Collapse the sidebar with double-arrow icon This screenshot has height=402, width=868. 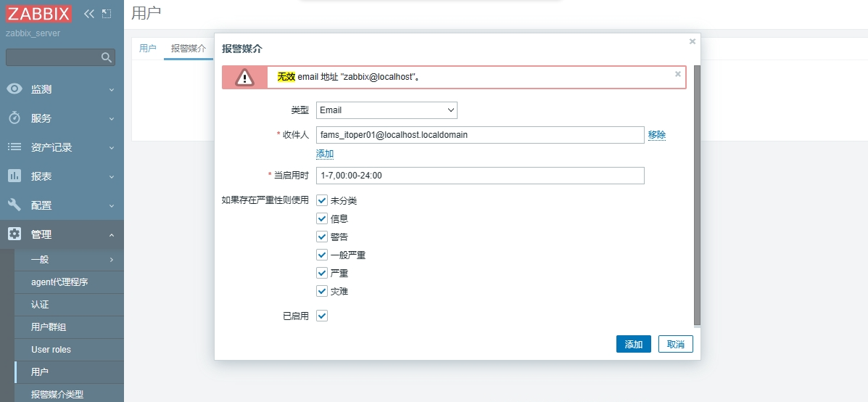point(89,14)
